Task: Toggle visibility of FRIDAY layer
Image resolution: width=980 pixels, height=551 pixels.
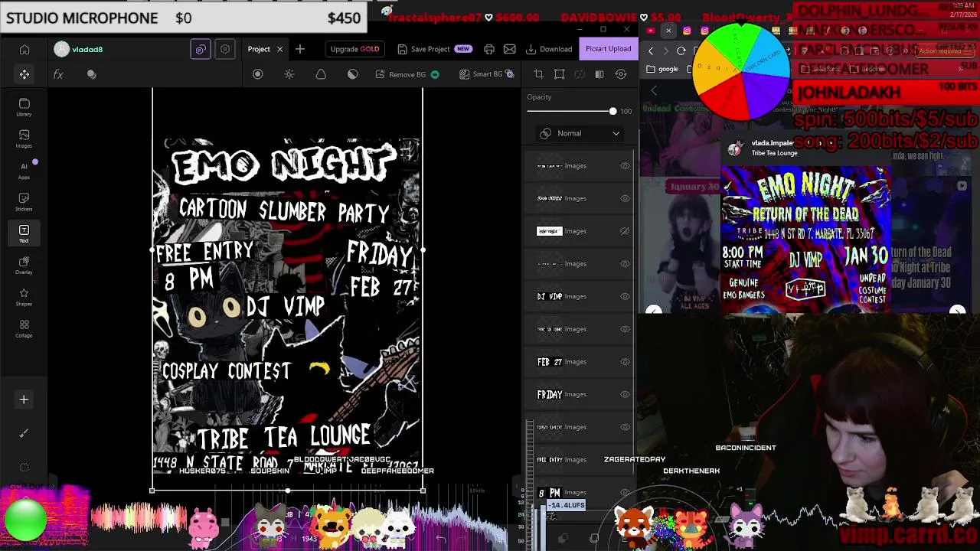Action: [x=625, y=395]
